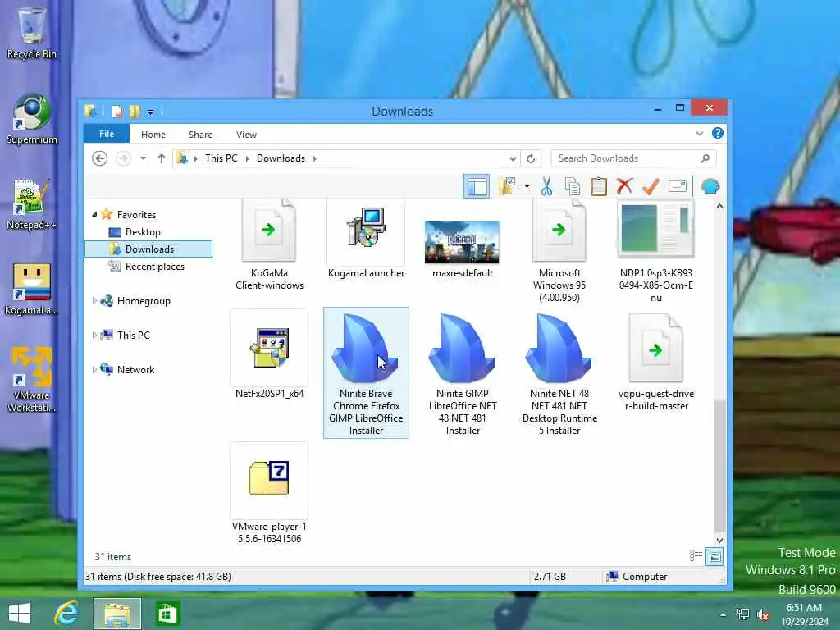This screenshot has width=840, height=630.
Task: Expand the Network tree node
Action: tap(94, 369)
